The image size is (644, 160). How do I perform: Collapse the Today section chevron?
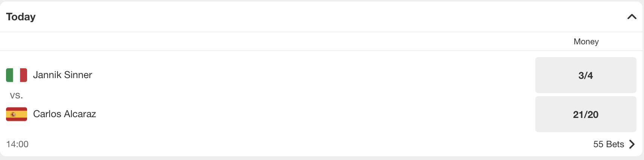632,17
